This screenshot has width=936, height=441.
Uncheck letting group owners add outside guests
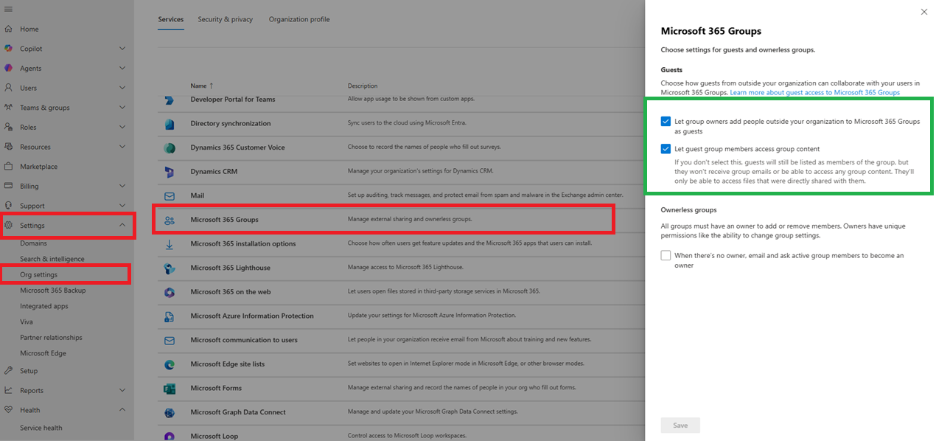pos(666,121)
